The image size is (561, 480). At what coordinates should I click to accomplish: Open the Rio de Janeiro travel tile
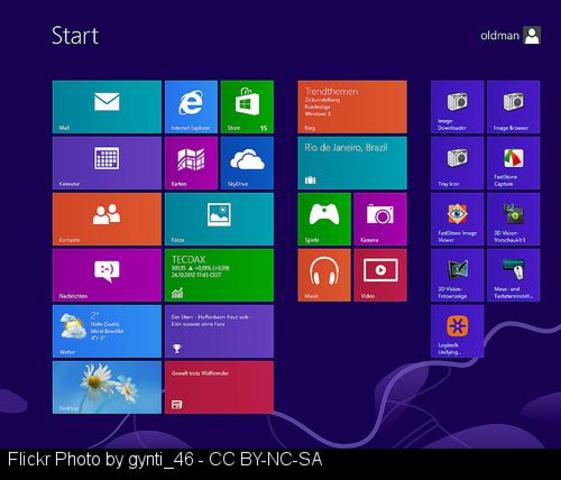point(352,163)
